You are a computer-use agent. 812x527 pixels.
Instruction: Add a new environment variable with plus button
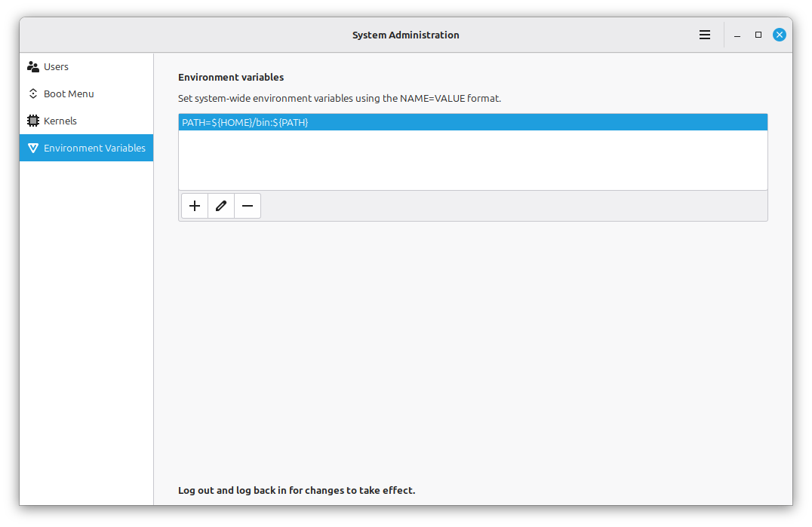coord(195,206)
